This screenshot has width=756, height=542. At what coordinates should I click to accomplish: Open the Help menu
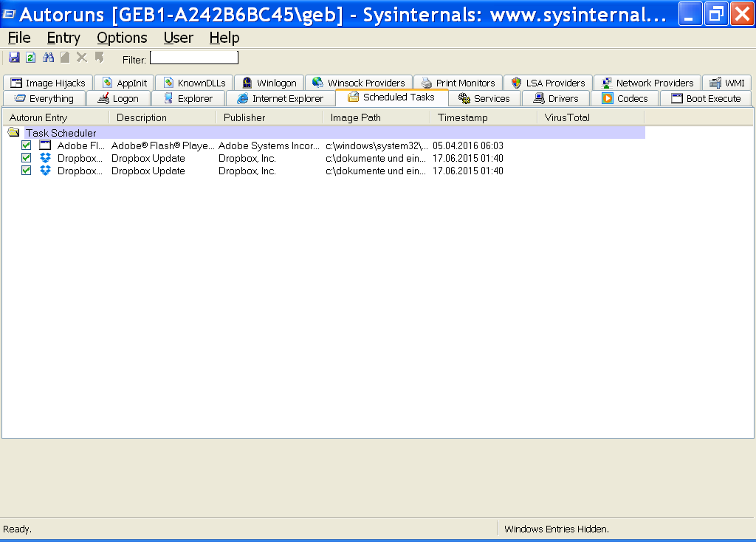[x=224, y=38]
